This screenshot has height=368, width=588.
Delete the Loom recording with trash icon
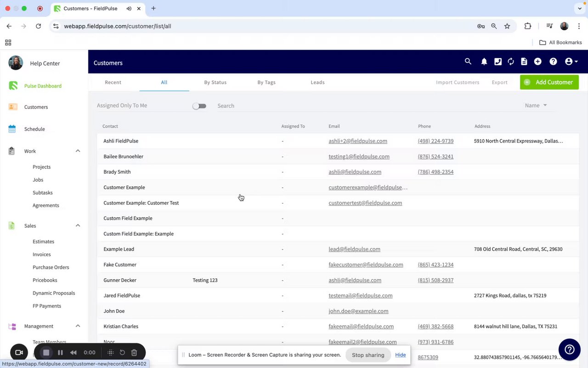(134, 352)
